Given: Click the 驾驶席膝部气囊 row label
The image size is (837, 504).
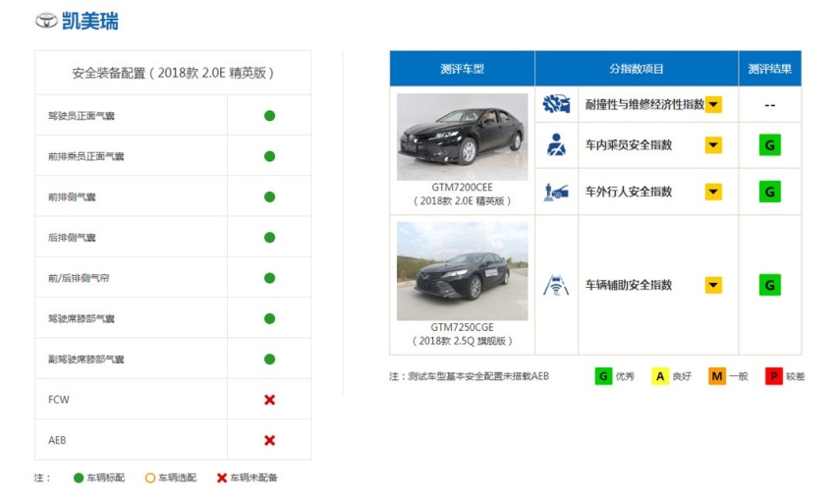Looking at the screenshot, I should (x=82, y=318).
